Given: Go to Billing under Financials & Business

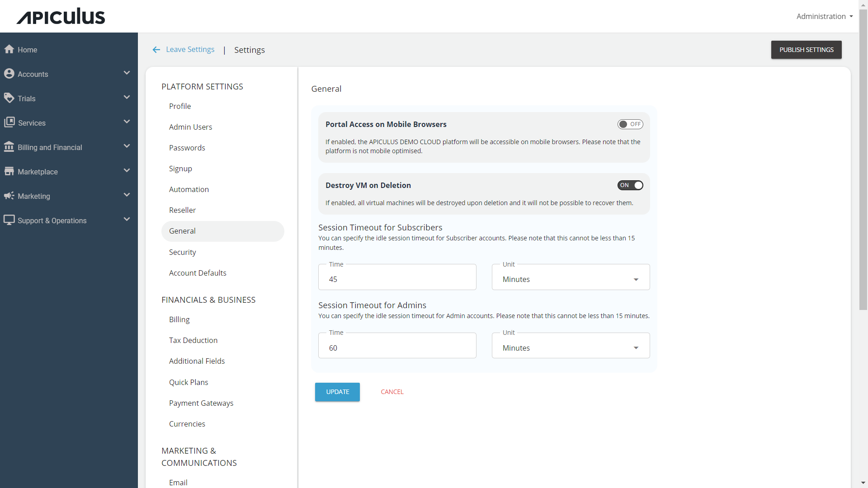Looking at the screenshot, I should point(179,319).
